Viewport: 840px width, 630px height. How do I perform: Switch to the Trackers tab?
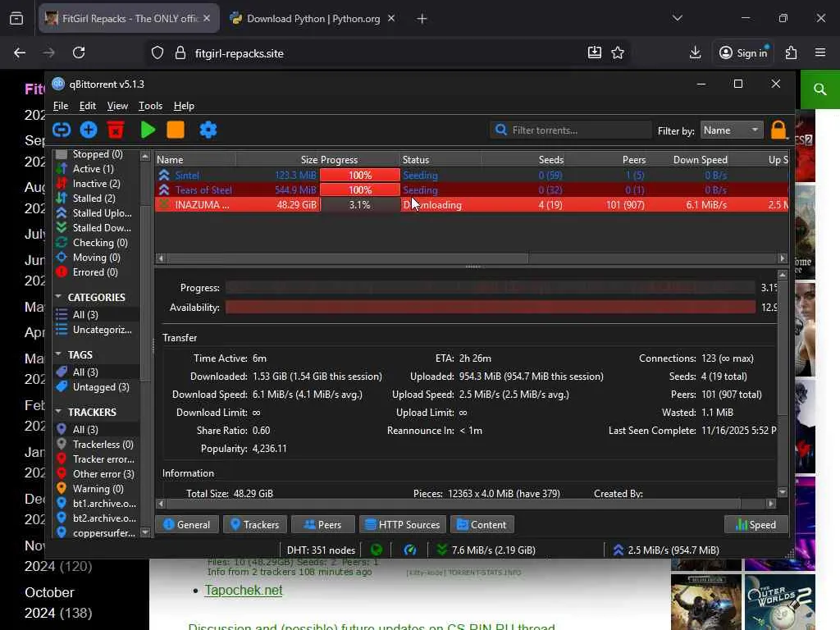click(x=255, y=524)
